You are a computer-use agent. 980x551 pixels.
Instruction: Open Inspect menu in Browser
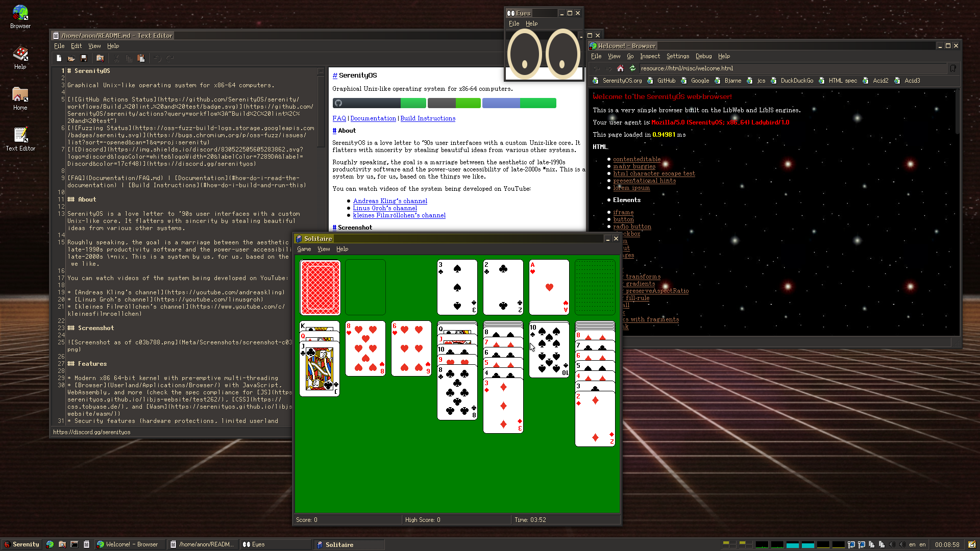650,56
